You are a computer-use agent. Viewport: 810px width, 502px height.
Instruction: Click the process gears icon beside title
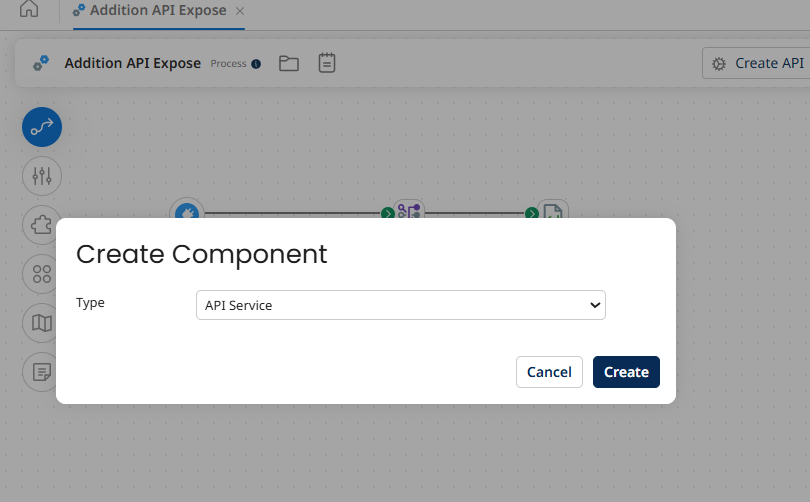pyautogui.click(x=41, y=63)
